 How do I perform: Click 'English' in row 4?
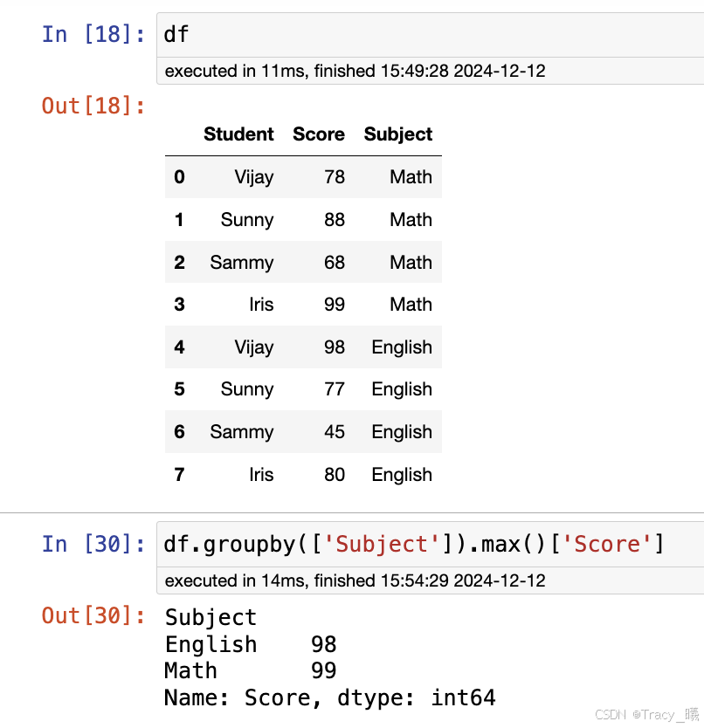click(x=402, y=347)
